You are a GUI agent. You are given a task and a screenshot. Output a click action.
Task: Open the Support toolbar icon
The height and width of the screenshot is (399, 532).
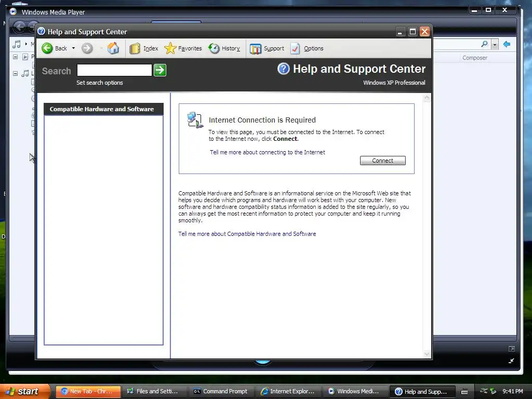pos(256,48)
